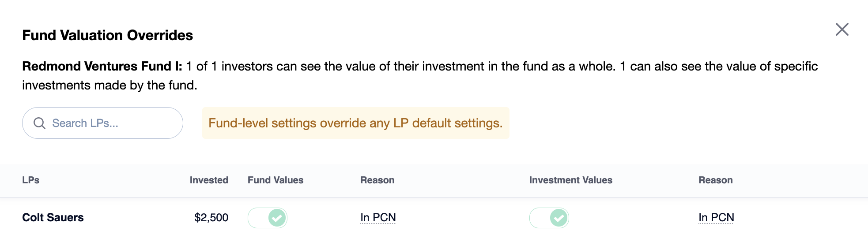The width and height of the screenshot is (868, 238).
Task: Click the $2,500 invested amount
Action: click(211, 217)
